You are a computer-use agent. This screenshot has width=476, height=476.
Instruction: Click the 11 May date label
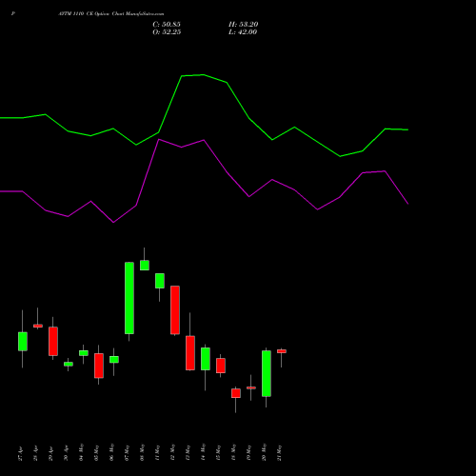pyautogui.click(x=158, y=452)
